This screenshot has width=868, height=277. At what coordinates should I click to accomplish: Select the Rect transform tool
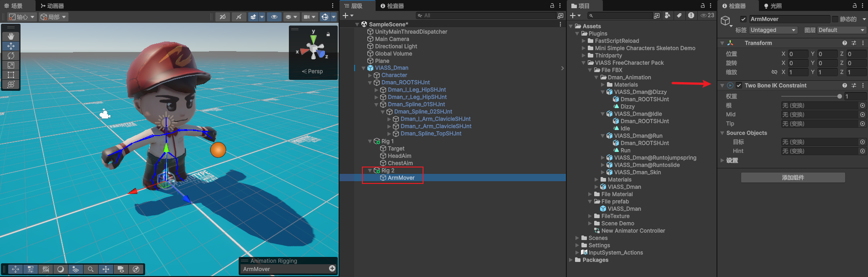pos(11,74)
